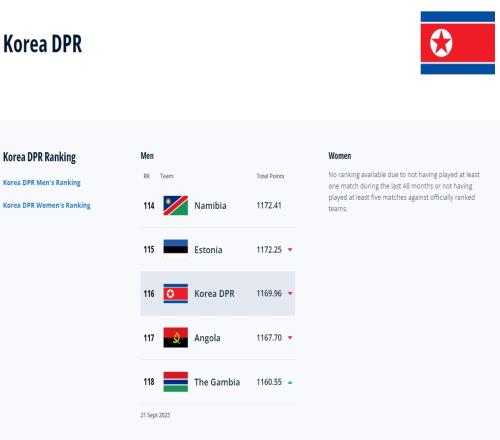Open Korea DPR Men's Ranking link
The image size is (500, 440).
pyautogui.click(x=42, y=183)
